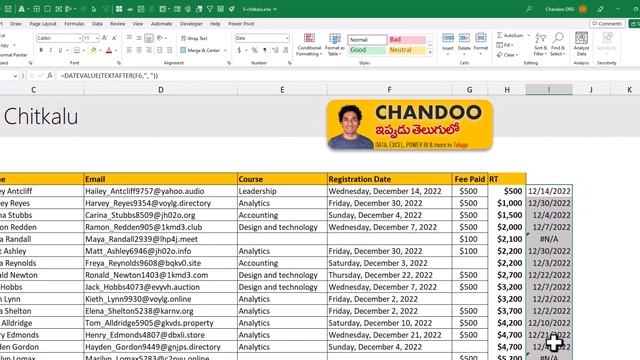Align text left
The image size is (640, 360).
tap(129, 50)
